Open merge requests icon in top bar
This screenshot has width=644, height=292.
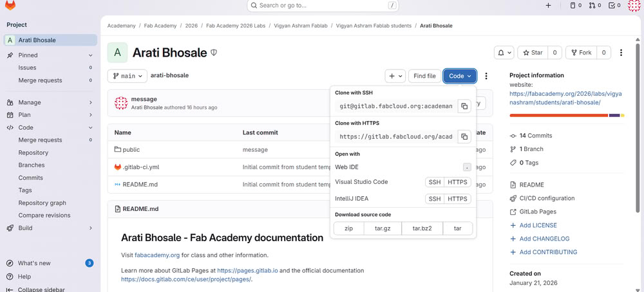pyautogui.click(x=595, y=5)
